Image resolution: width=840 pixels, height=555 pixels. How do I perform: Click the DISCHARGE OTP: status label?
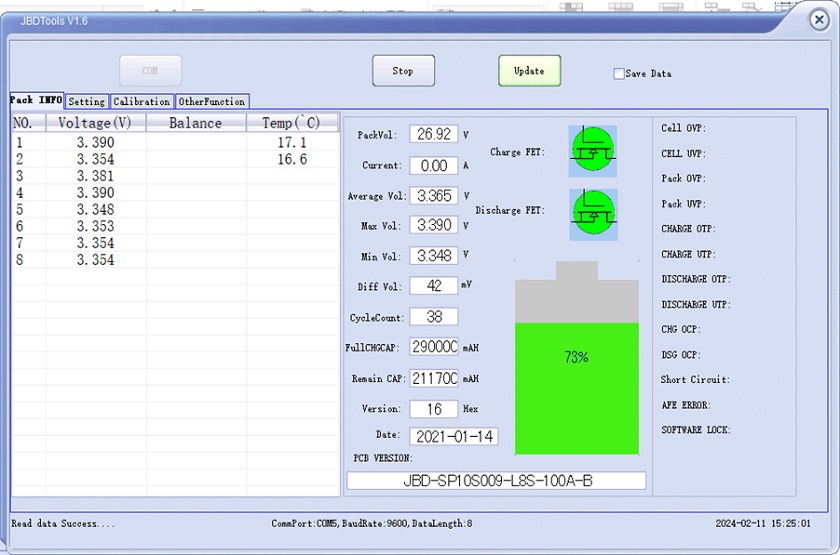(x=696, y=279)
